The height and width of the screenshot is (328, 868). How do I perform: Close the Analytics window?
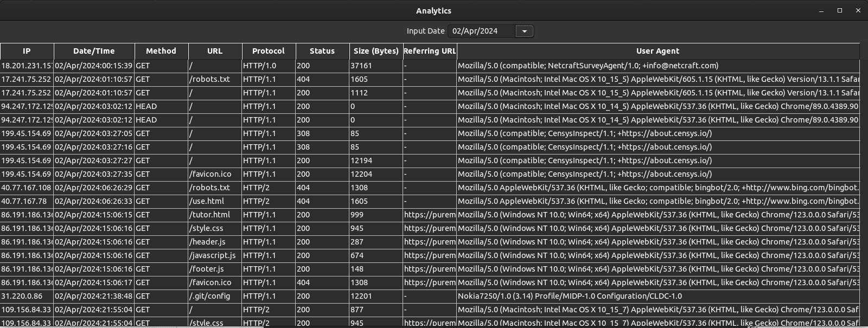858,11
